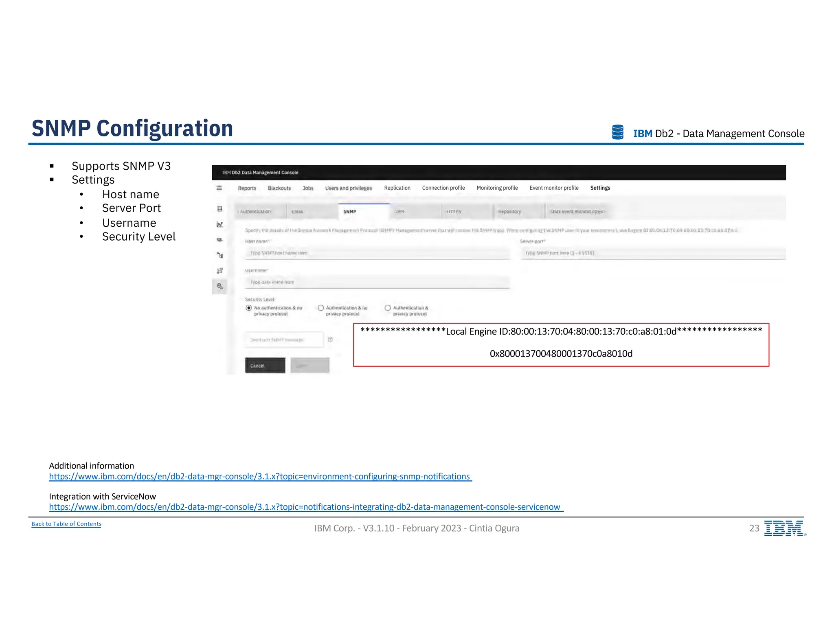
Task: Click the page number 23
Action: coord(755,528)
